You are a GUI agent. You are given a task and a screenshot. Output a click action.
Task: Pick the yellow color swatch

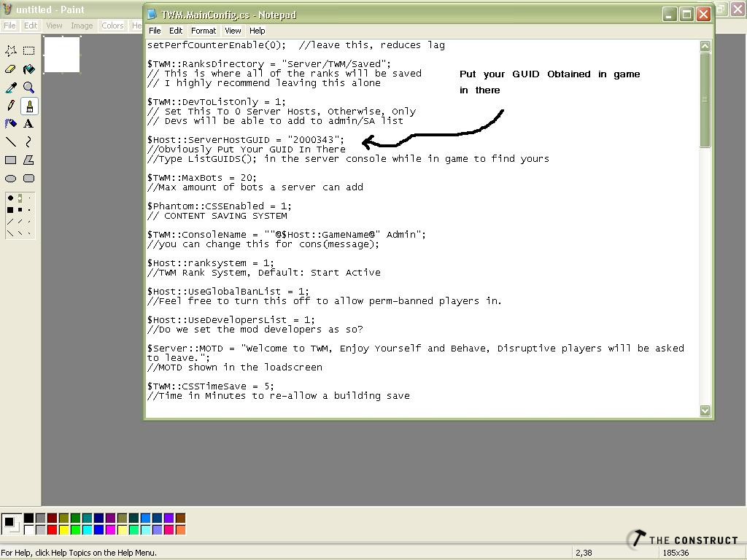point(64,529)
